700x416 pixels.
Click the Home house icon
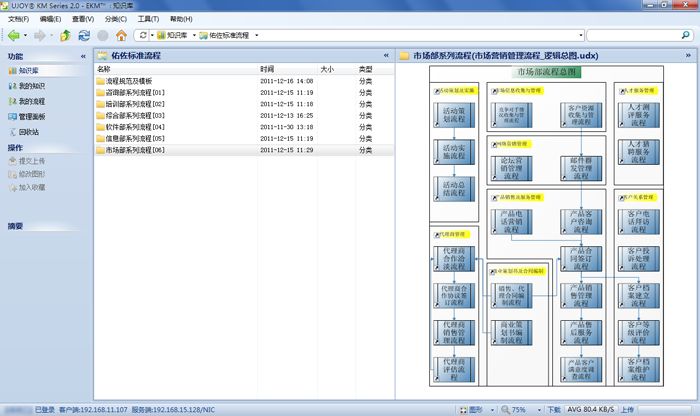[x=121, y=35]
